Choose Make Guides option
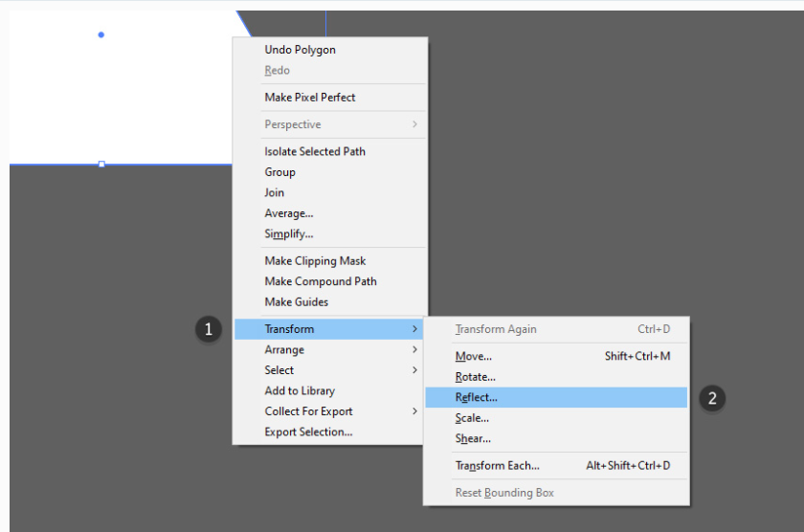 tap(297, 302)
